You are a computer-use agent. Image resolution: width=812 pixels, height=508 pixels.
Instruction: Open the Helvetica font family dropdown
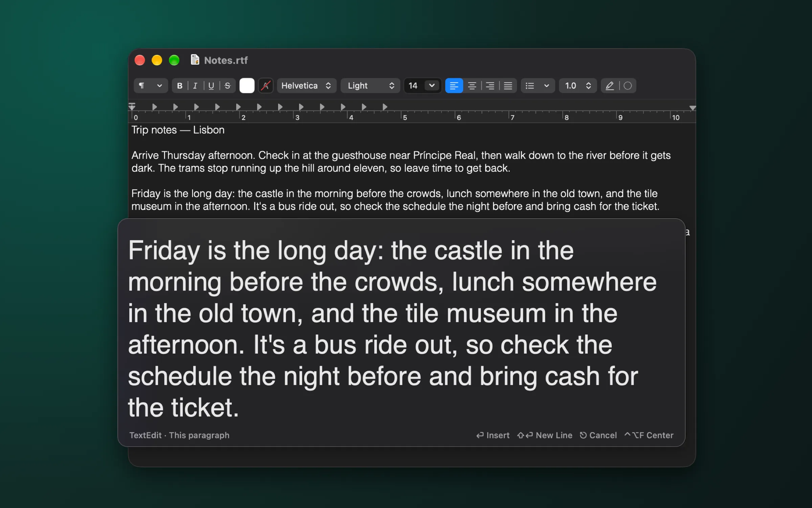click(x=307, y=86)
